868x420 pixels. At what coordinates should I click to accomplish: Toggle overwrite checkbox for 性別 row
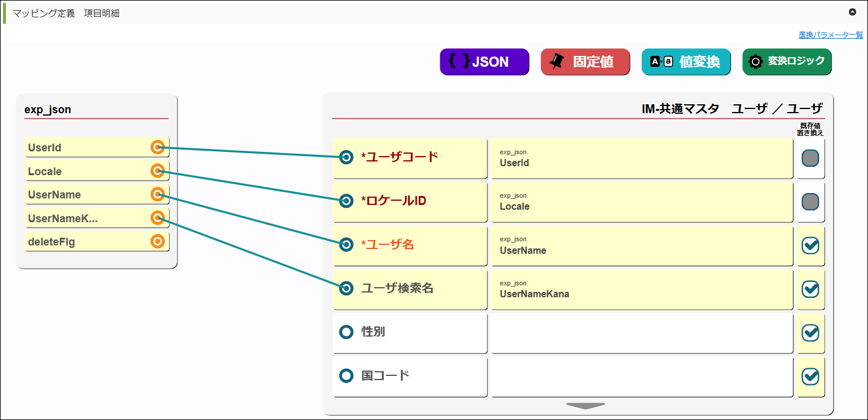point(810,332)
